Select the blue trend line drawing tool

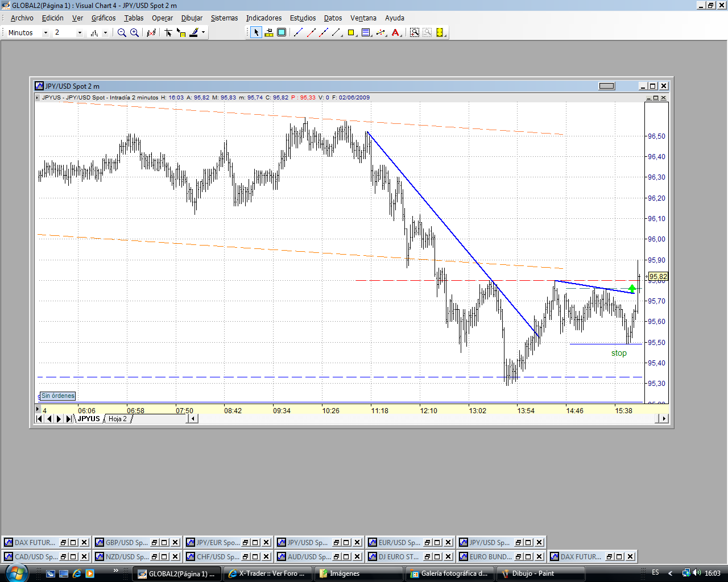[298, 32]
